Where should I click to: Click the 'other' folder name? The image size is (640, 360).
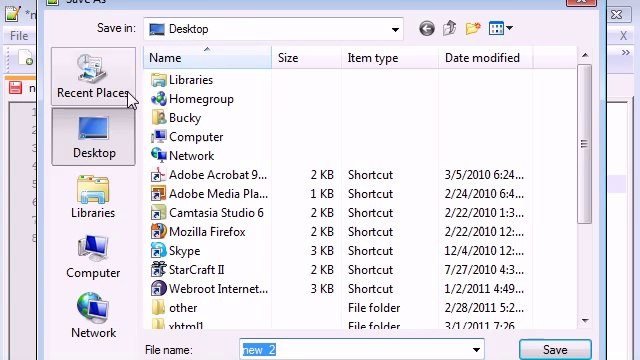[x=183, y=308]
